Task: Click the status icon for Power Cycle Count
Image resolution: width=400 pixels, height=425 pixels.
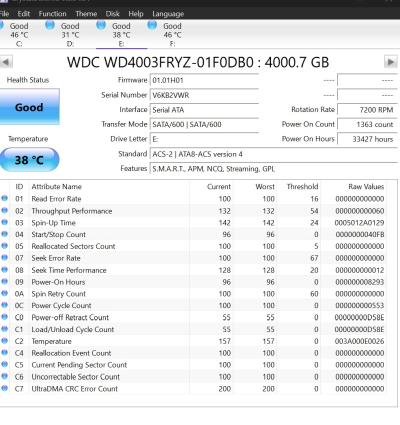Action: (5, 305)
